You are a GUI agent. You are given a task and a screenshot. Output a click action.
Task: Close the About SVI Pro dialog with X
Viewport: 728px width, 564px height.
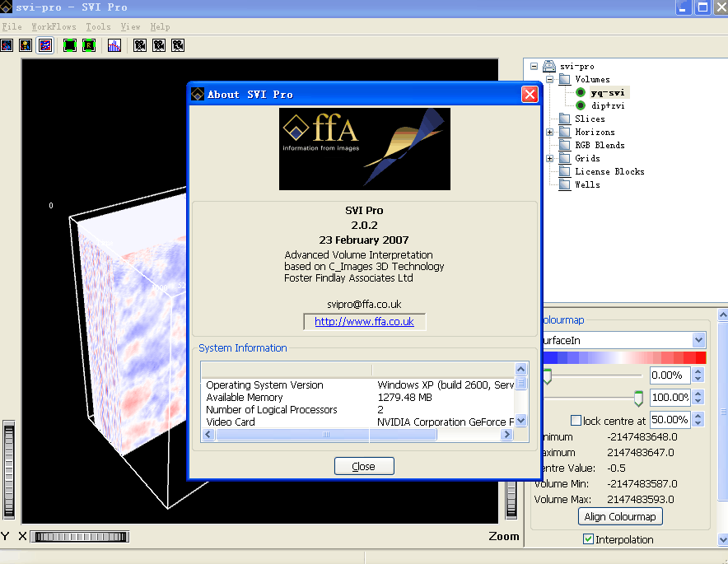click(530, 94)
